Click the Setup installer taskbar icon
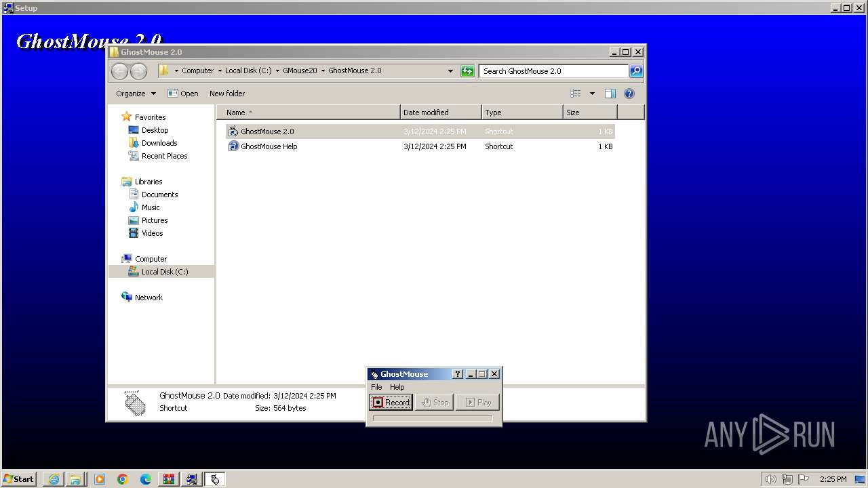This screenshot has width=868, height=488. click(x=192, y=479)
